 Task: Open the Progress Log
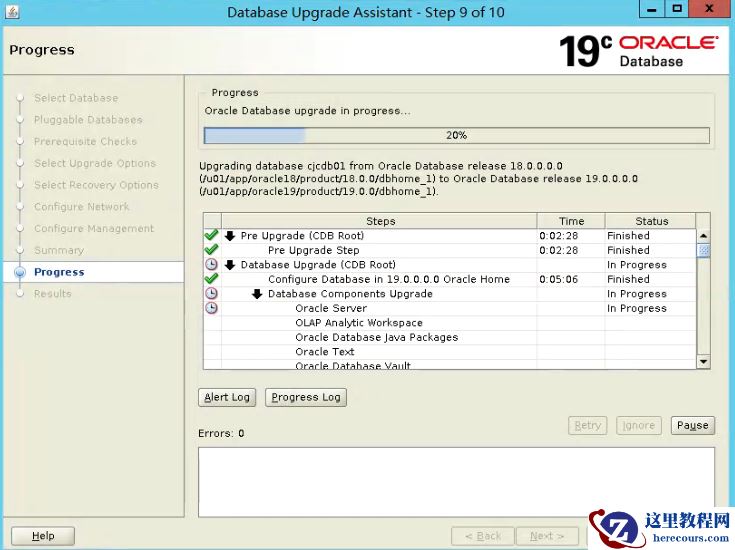click(306, 397)
